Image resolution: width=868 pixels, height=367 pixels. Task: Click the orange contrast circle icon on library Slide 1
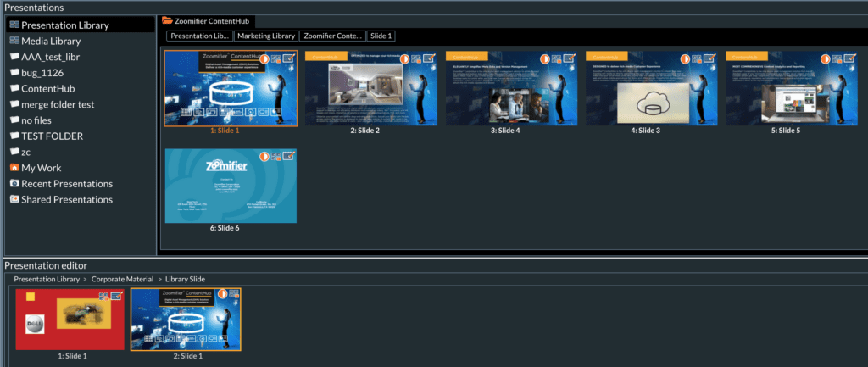point(264,58)
